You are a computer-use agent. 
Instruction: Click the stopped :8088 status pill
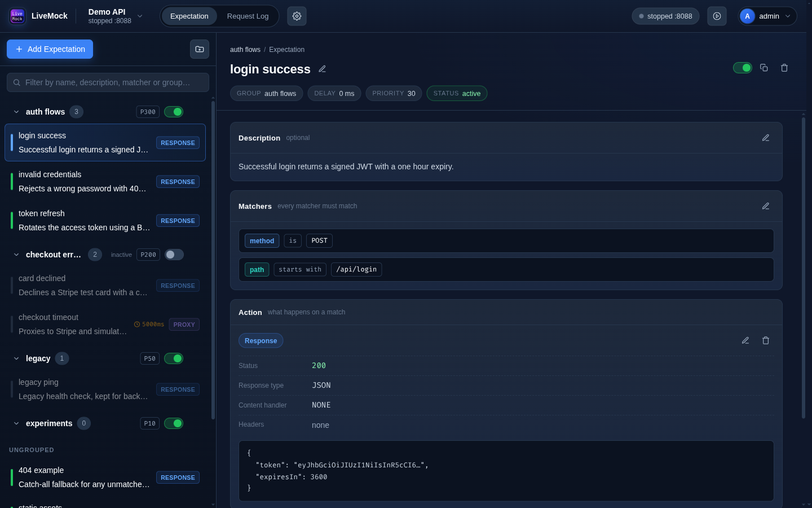tap(665, 16)
